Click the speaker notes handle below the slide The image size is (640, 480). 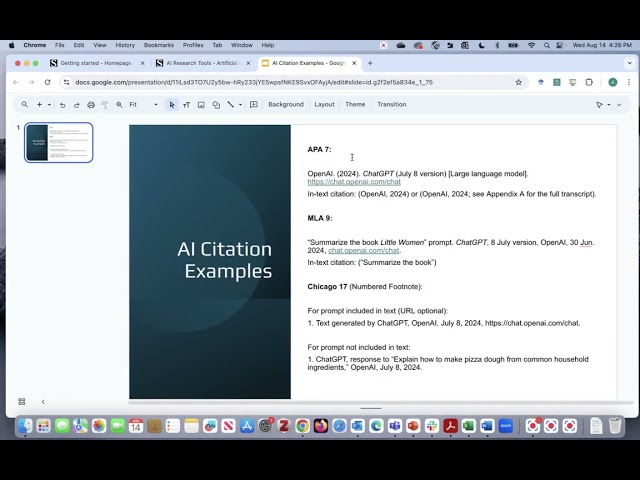(x=371, y=408)
